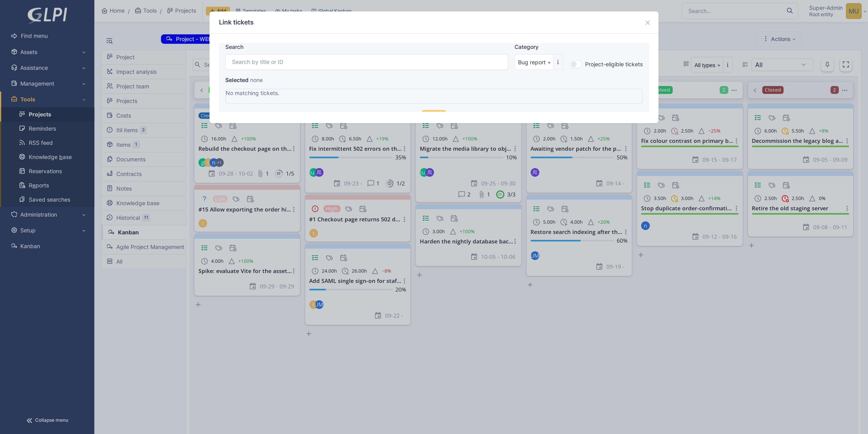The width and height of the screenshot is (868, 434).
Task: Open kebab menu on Rebuild the checkout page card
Action: pyautogui.click(x=294, y=149)
